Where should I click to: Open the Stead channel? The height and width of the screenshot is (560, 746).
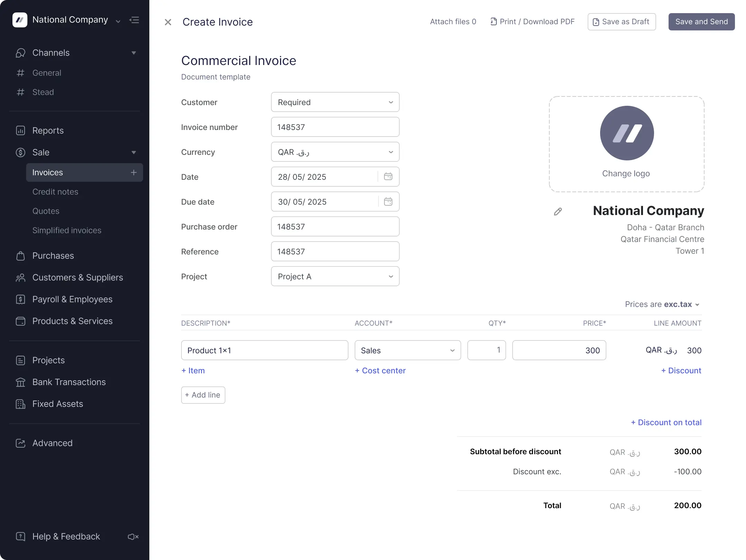tap(43, 92)
